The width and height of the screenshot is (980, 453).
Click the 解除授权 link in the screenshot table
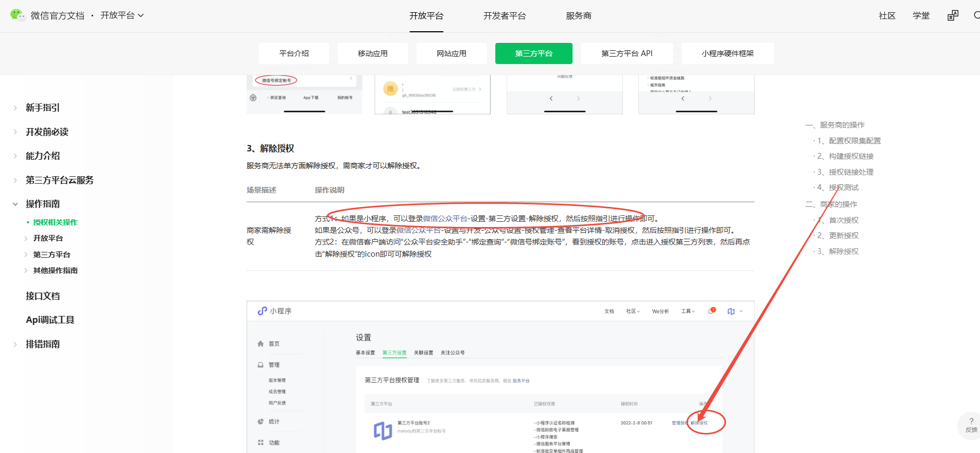click(x=699, y=423)
